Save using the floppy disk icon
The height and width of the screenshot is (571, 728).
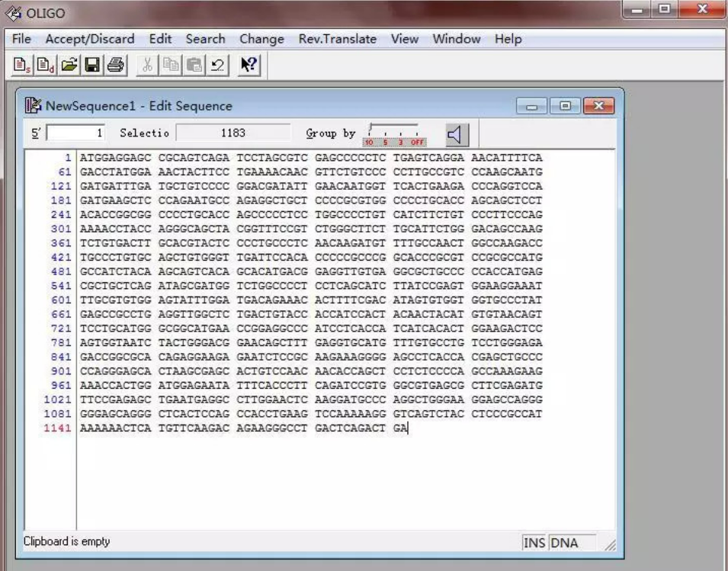pos(92,65)
